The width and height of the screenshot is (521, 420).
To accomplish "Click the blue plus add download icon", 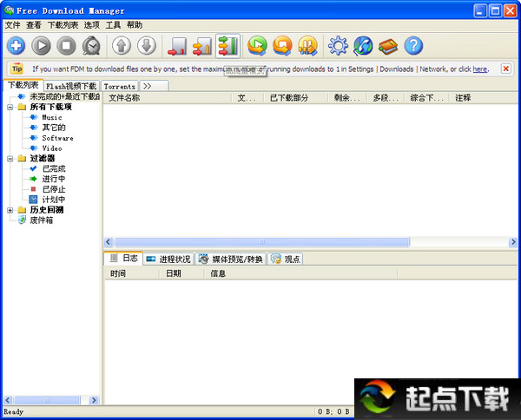I will pos(16,46).
